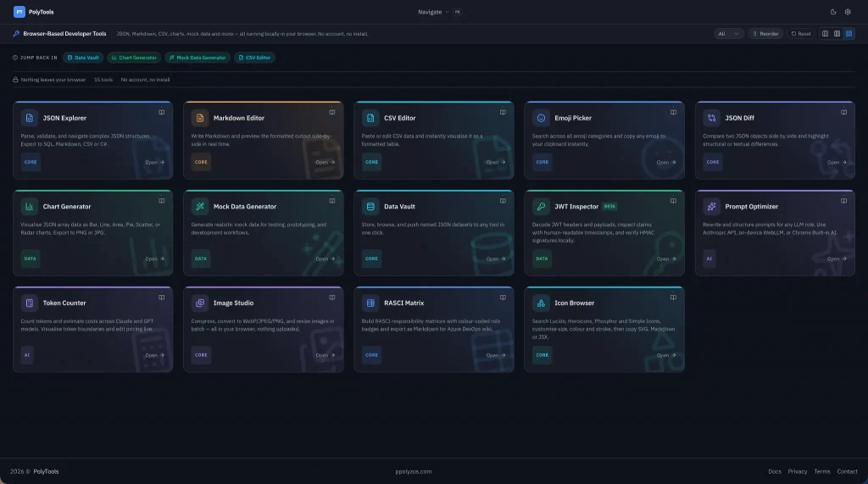Open docs book icon on Emoji Picker card
This screenshot has width=868, height=484.
pos(673,113)
